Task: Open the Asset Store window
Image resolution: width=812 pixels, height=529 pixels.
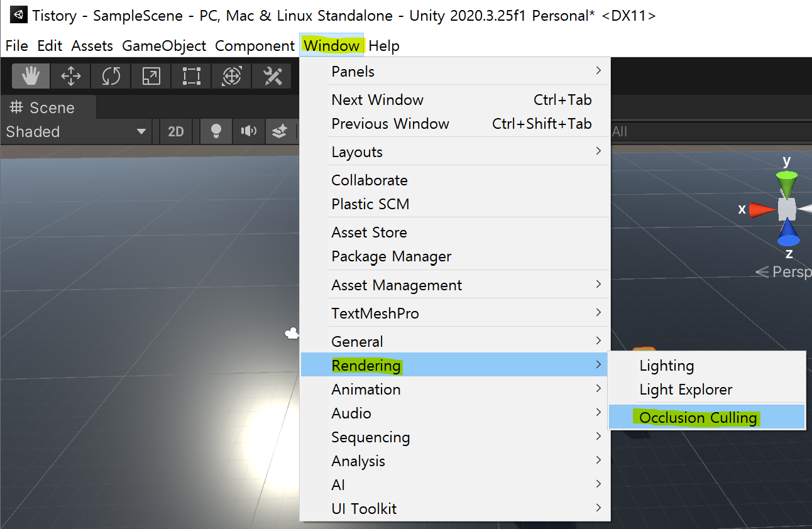Action: (x=455, y=232)
